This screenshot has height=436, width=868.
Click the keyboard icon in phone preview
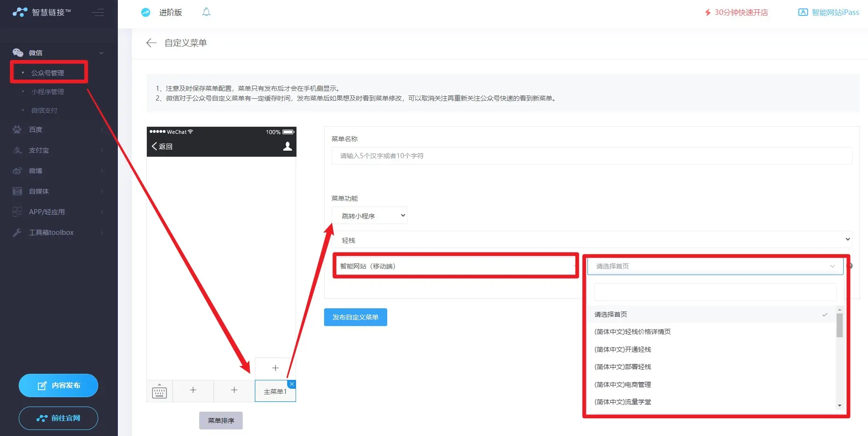159,392
